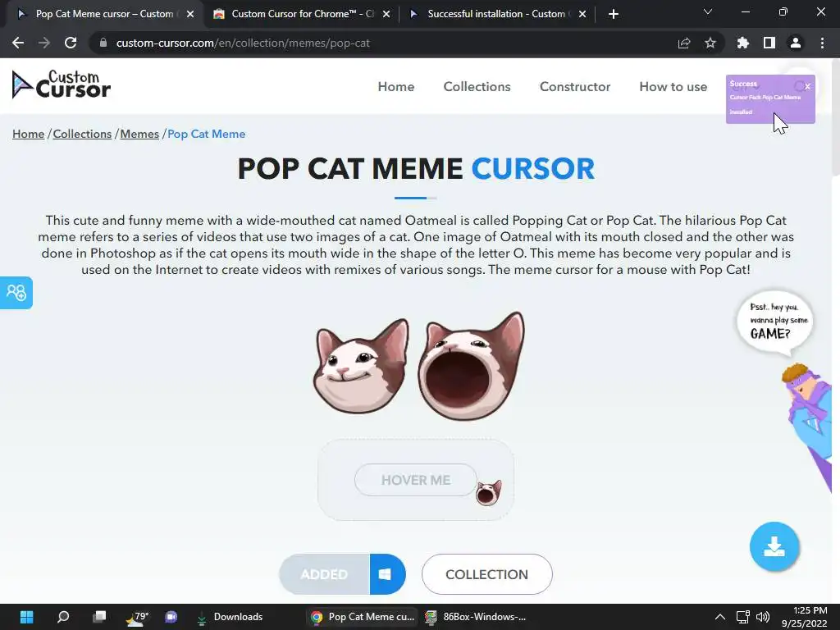Click the network icon in the system tray

pos(742,617)
